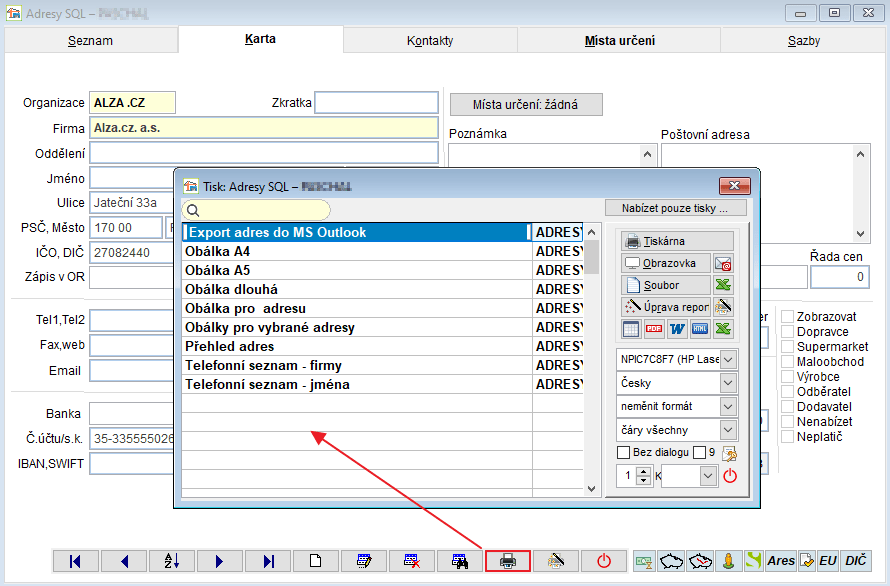Export report as HTML
The width and height of the screenshot is (890, 586).
pyautogui.click(x=700, y=329)
